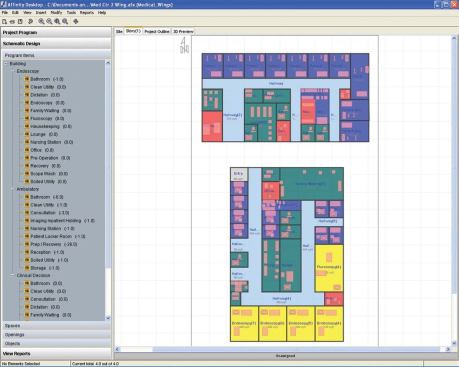Expand the Schematic Design panel
This screenshot has width=459, height=367.
click(x=56, y=44)
